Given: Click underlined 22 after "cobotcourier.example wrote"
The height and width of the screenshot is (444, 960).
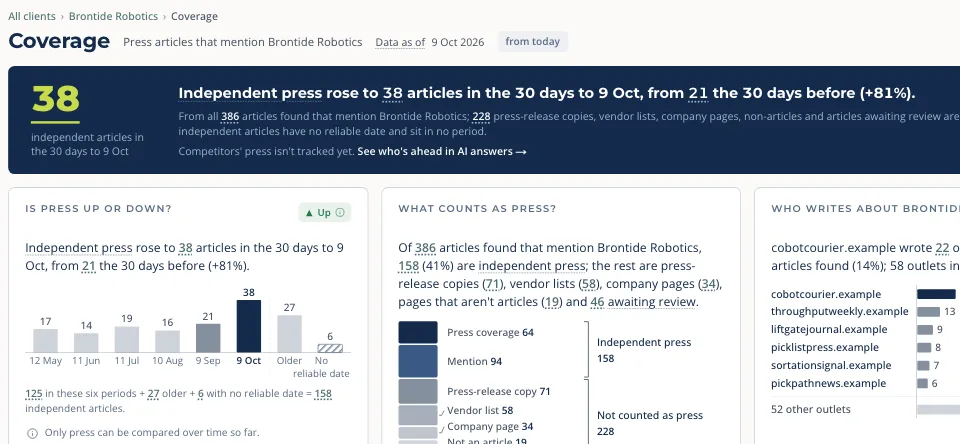Looking at the screenshot, I should (942, 248).
